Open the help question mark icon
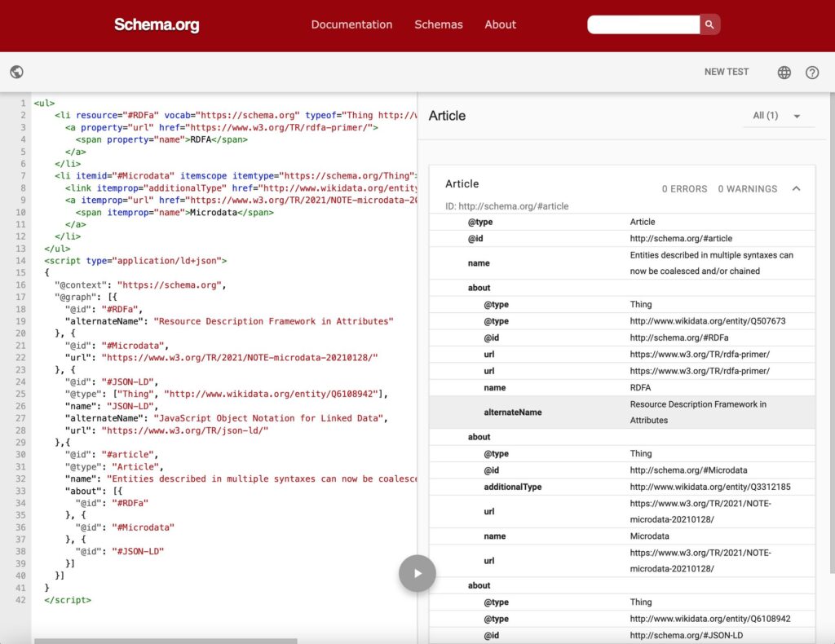The image size is (835, 644). (x=812, y=73)
